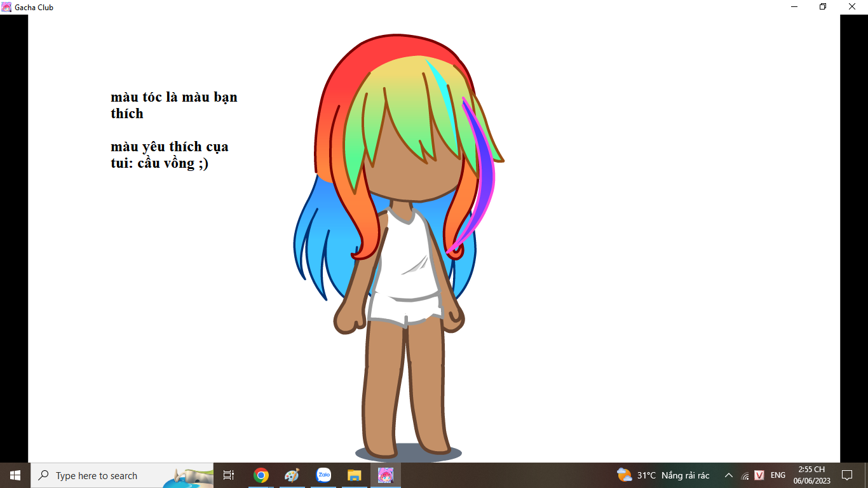Switch to the Paint app in taskbar
868x488 pixels.
(292, 475)
